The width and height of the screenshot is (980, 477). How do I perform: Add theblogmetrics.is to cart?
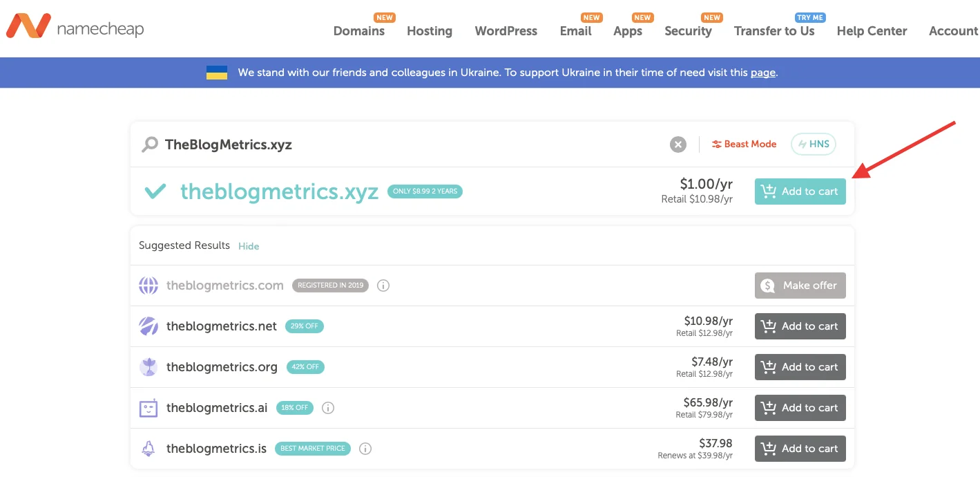[x=800, y=449]
